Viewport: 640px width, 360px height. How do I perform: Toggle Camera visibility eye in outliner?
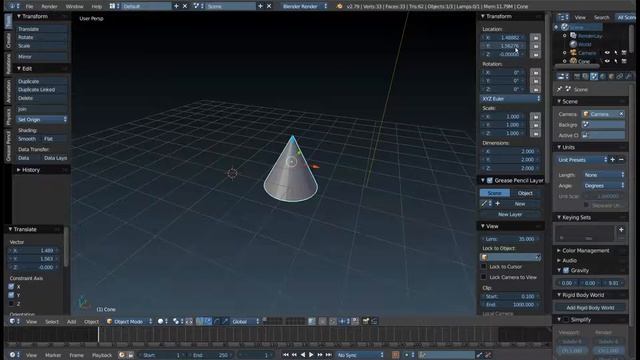pyautogui.click(x=607, y=53)
